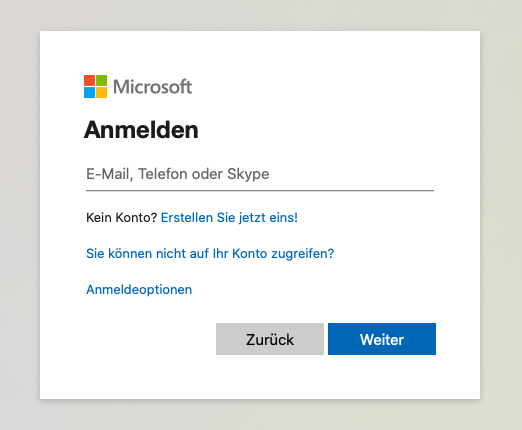Go back with the Zurück button

coord(270,339)
